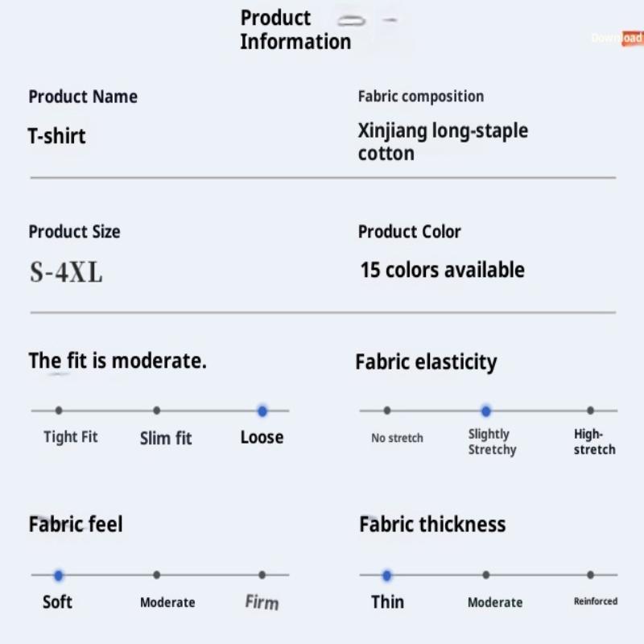644x644 pixels.
Task: Choose the No stretch elasticity dot
Action: coord(387,411)
